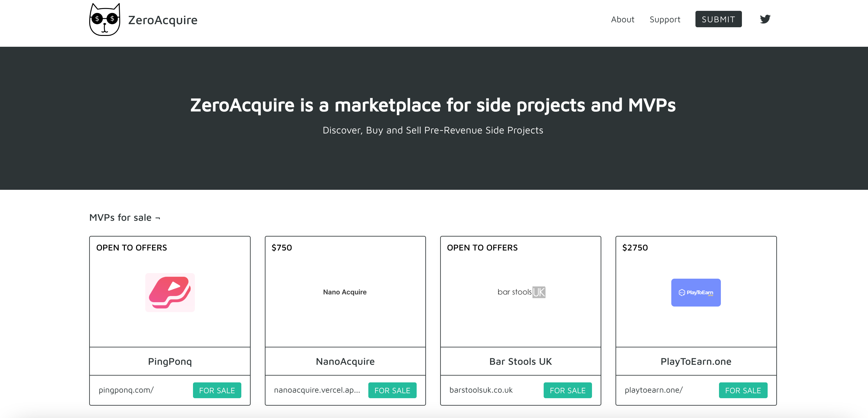The width and height of the screenshot is (868, 418).
Task: Open the playtoearn.one/ link
Action: tap(654, 390)
